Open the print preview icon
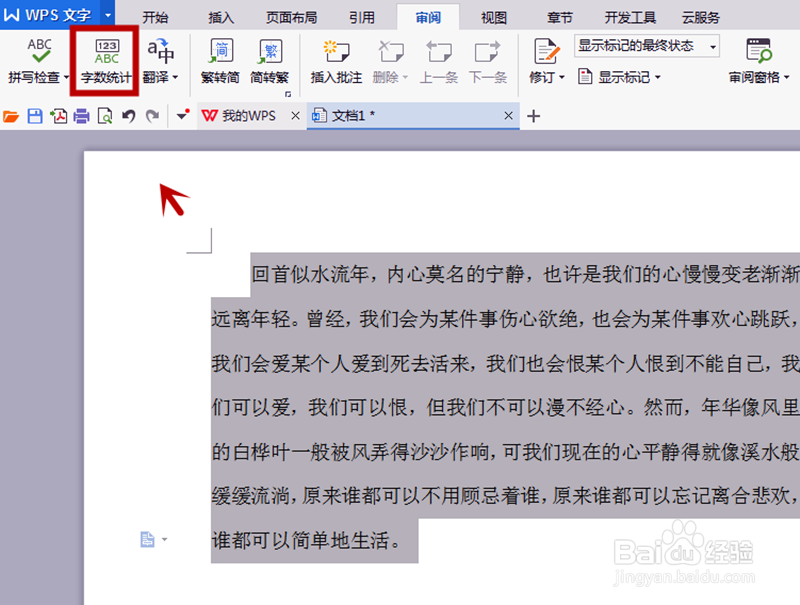 coord(104,116)
